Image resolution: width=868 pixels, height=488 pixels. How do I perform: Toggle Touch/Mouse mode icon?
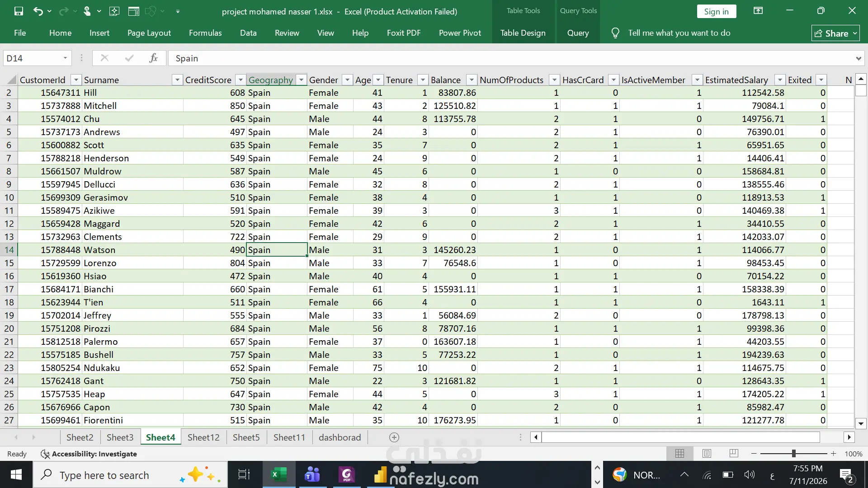click(87, 11)
